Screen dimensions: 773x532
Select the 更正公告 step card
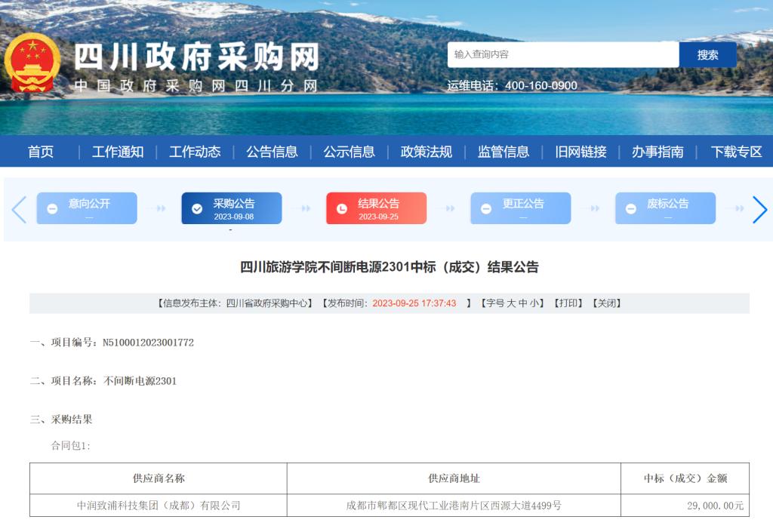(x=521, y=208)
